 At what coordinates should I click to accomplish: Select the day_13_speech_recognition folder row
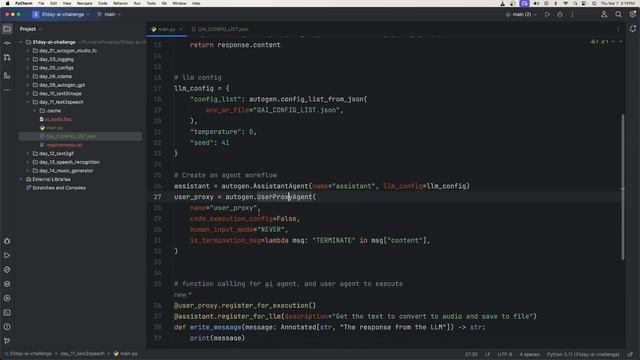coord(69,162)
